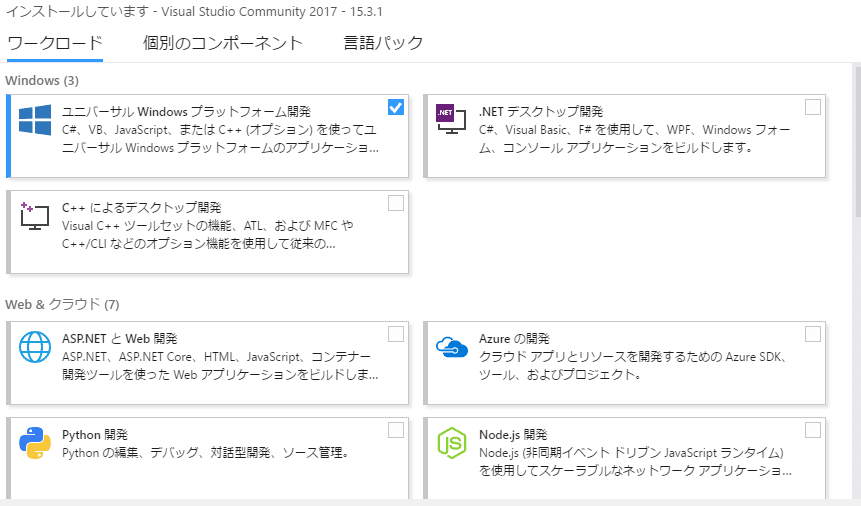This screenshot has height=506, width=861.
Task: Click Python の編集、デバッグ description text
Action: click(205, 453)
